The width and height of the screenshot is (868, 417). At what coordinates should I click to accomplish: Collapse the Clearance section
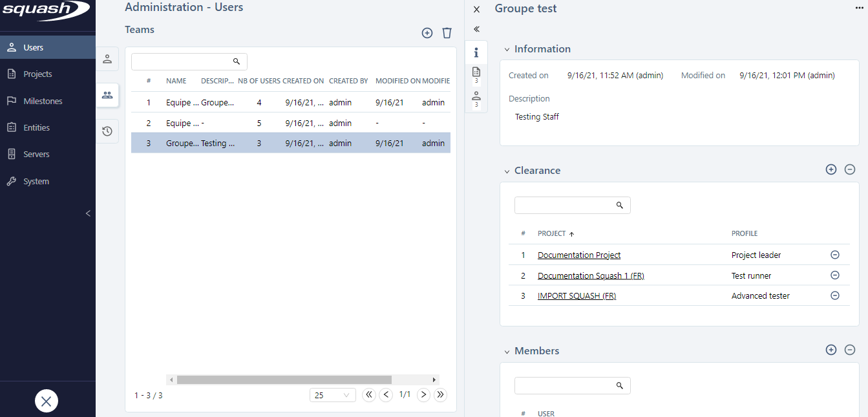(507, 171)
